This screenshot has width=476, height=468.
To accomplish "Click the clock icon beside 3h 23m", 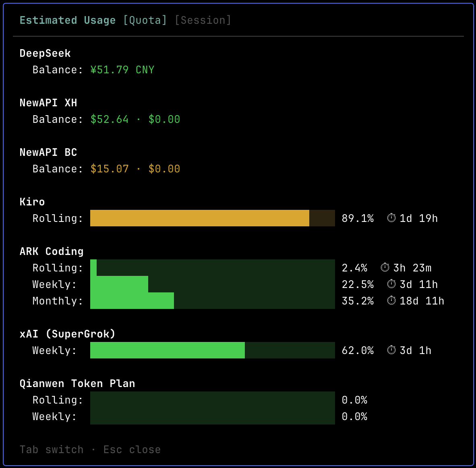I will point(385,267).
